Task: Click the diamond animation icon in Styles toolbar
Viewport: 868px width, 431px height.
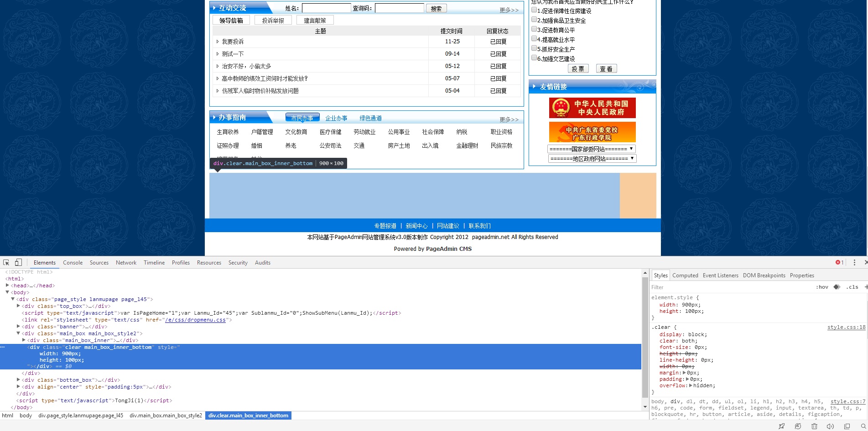Action: (837, 287)
